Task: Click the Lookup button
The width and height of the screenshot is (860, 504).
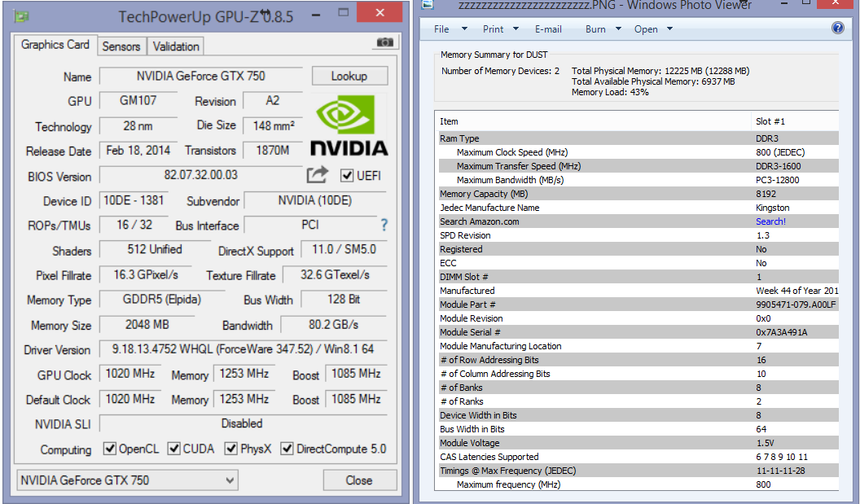Action: point(349,76)
